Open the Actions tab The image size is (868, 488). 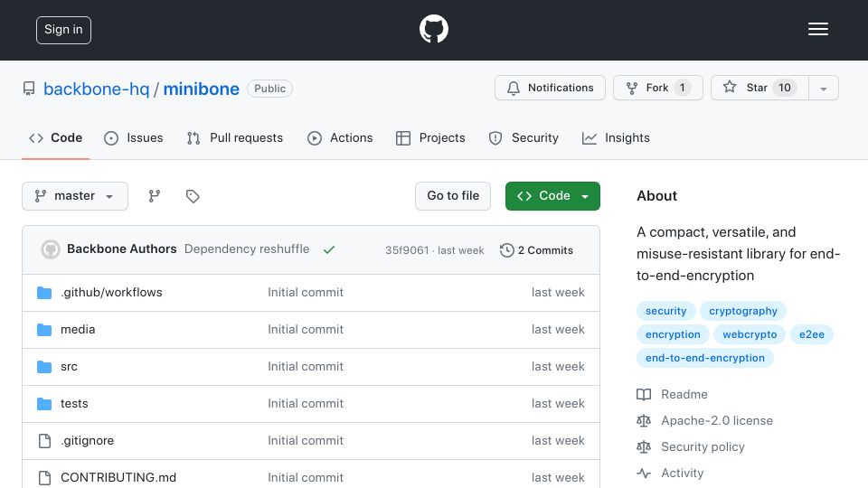click(x=340, y=137)
